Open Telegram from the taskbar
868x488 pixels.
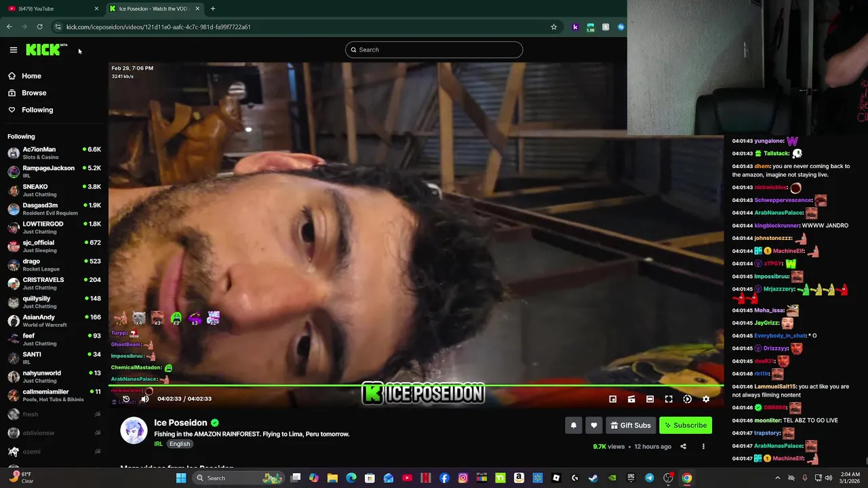point(650,478)
